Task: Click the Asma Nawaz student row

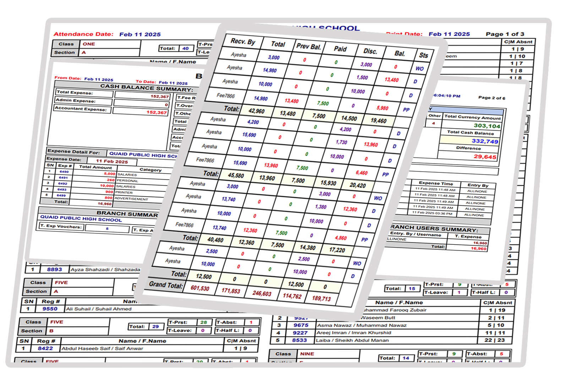Action: point(362,325)
